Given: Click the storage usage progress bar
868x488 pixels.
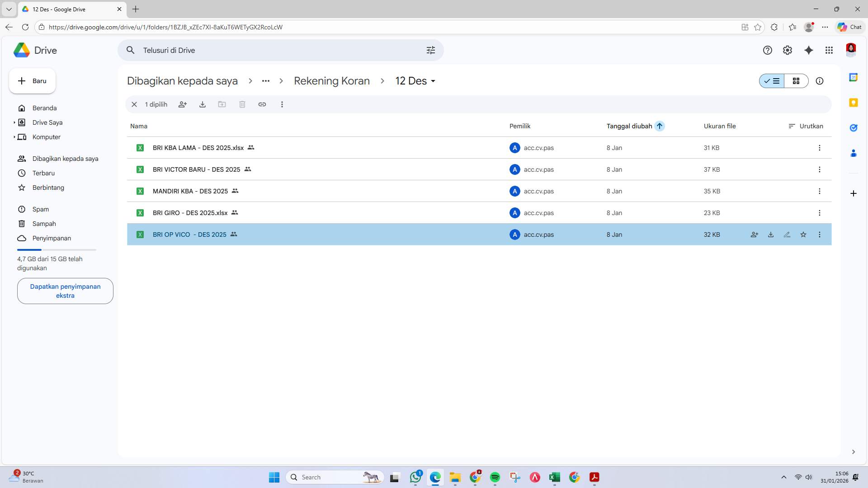Looking at the screenshot, I should click(57, 249).
